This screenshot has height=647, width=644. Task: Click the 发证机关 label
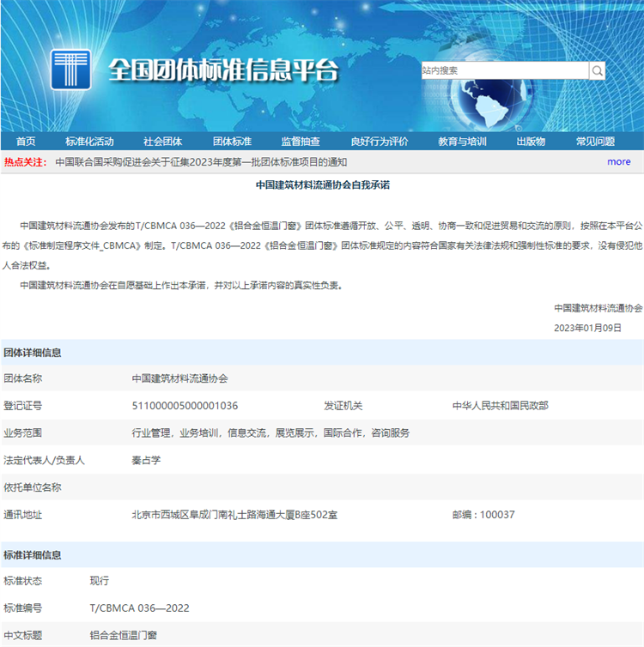click(x=343, y=406)
